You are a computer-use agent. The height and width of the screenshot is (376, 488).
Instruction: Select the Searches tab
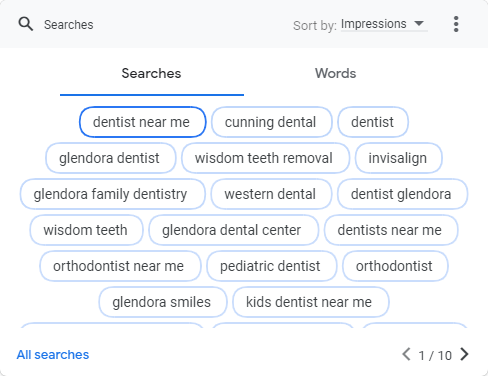pos(152,73)
